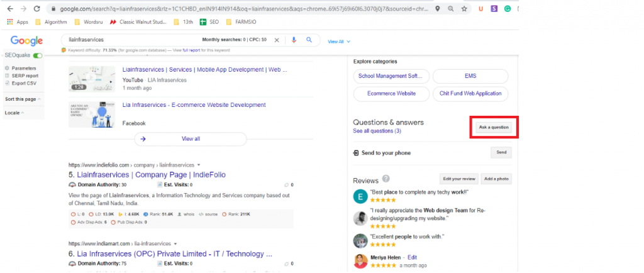Open the green Grammarly extension icon
Image resolution: width=644 pixels, height=273 pixels.
click(508, 8)
